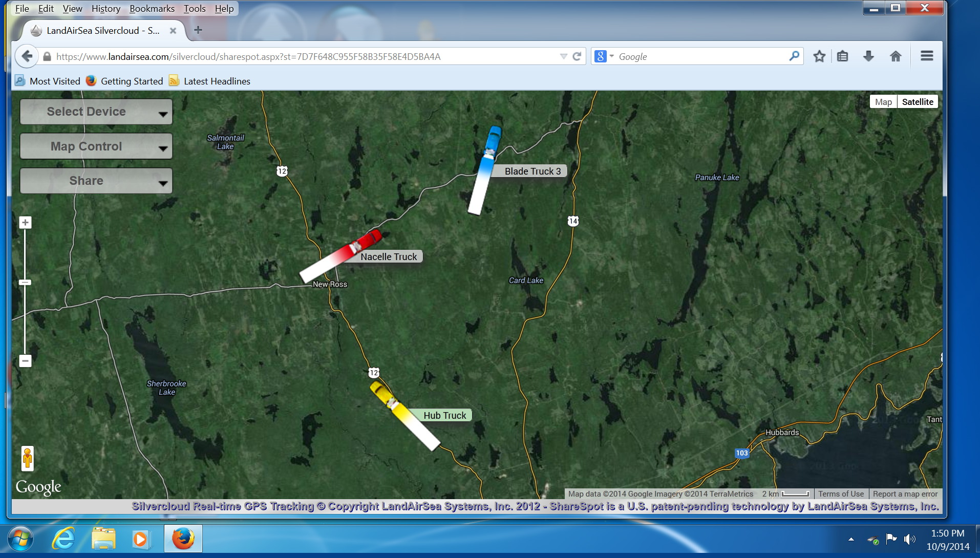Viewport: 980px width, 558px height.
Task: Open the Edit menu
Action: point(46,8)
